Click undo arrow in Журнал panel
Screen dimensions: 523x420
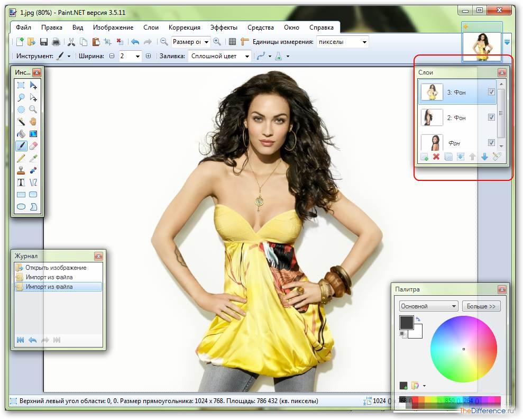click(x=33, y=340)
